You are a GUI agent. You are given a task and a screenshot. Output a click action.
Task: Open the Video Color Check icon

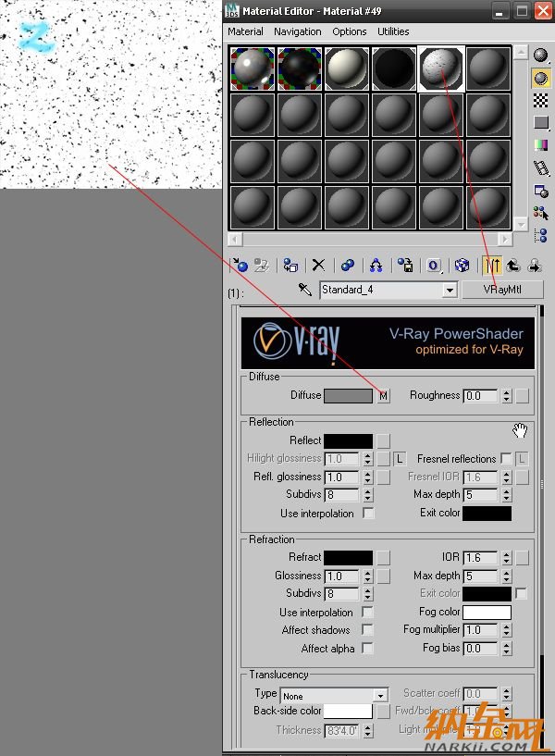click(541, 145)
